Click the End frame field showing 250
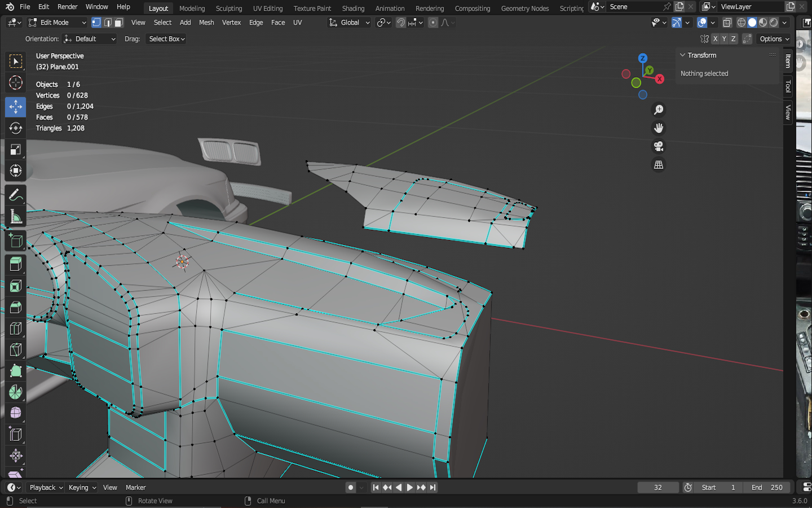 767,488
